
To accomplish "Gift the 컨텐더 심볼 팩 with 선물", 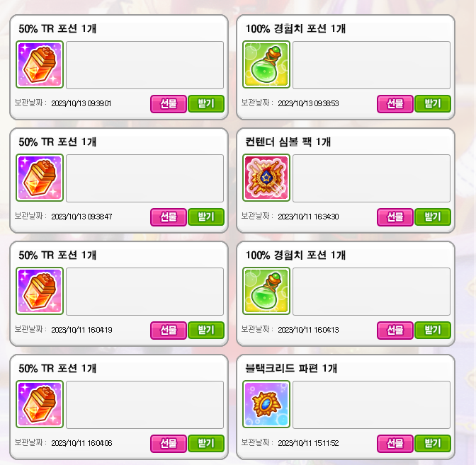I will pyautogui.click(x=395, y=217).
